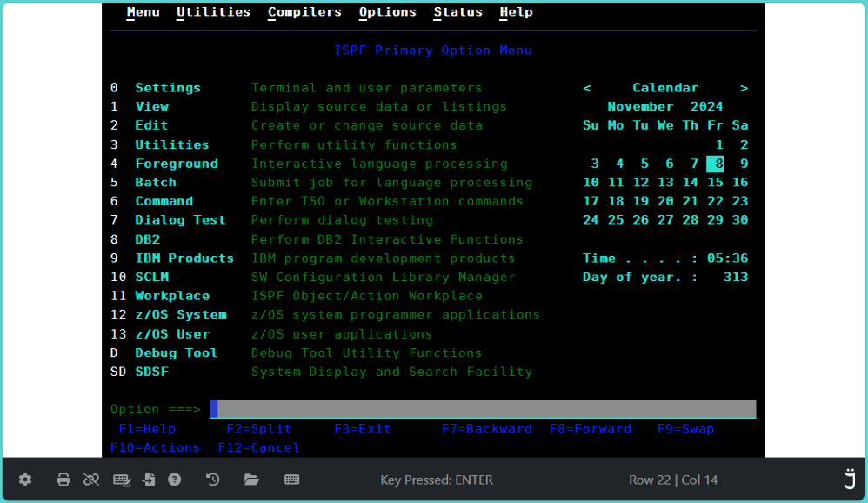
Task: Select the Debug Tool option
Action: 176,352
